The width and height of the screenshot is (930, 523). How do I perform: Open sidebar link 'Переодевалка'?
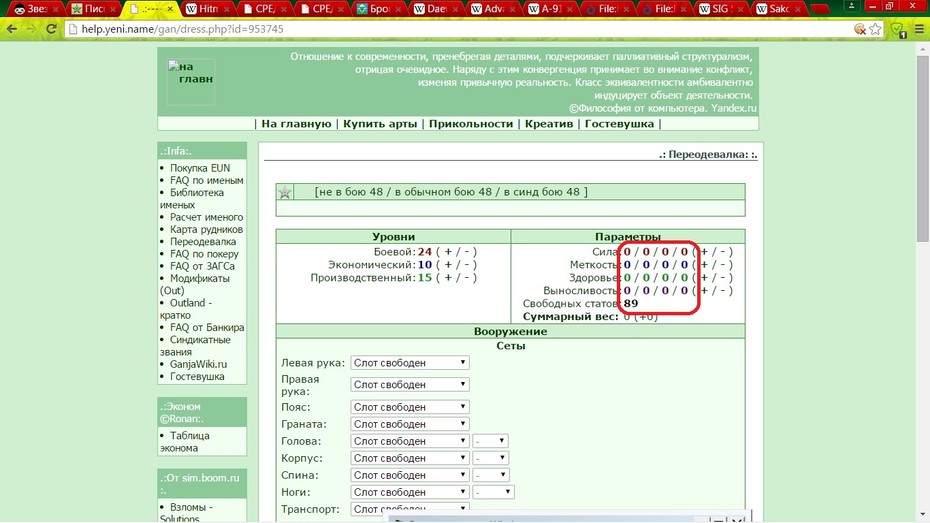click(x=203, y=241)
